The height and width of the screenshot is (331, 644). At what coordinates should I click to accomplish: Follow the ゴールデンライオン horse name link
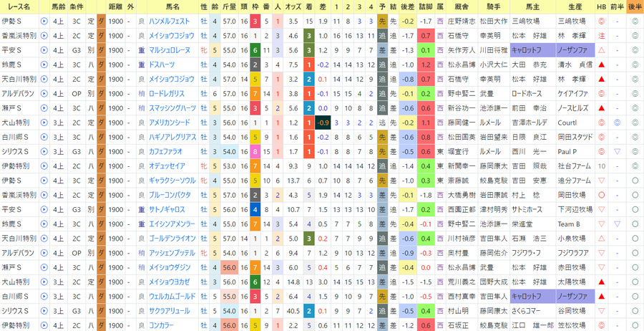(x=172, y=239)
